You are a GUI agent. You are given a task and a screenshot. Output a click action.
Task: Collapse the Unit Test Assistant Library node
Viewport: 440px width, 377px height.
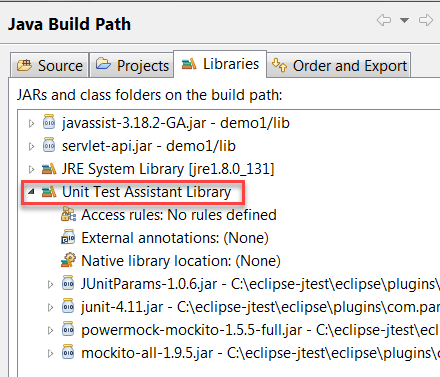(x=31, y=192)
